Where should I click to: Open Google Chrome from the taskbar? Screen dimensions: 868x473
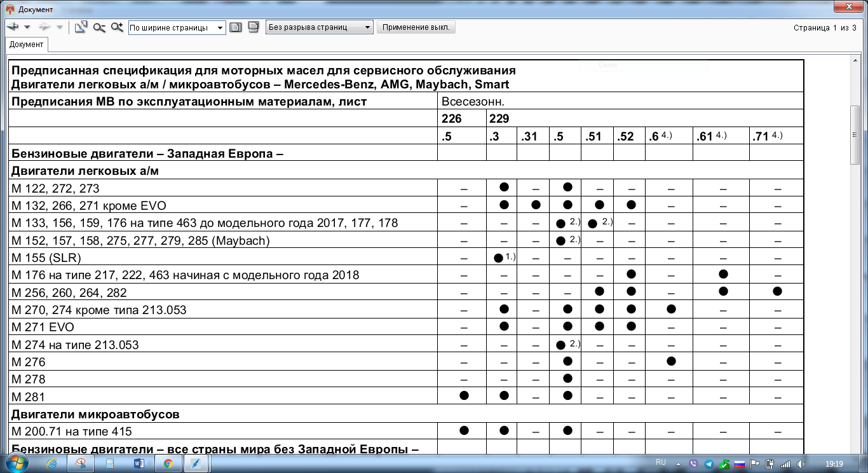[168, 463]
